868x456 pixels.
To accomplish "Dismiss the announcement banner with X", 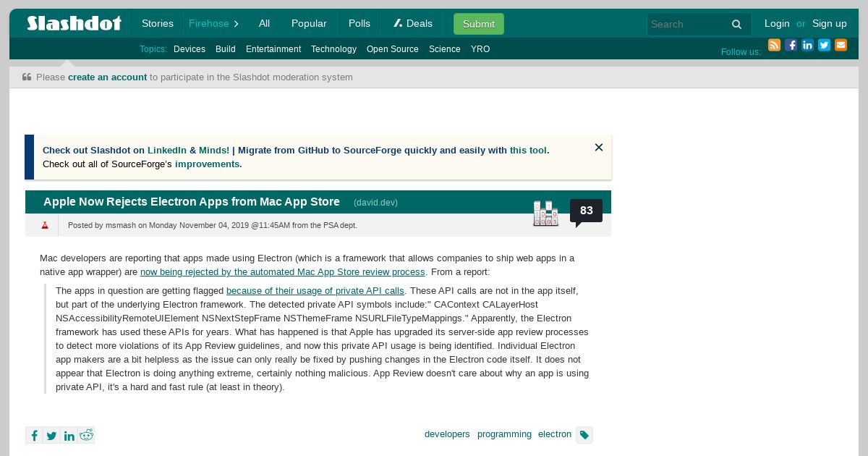I will 599,148.
